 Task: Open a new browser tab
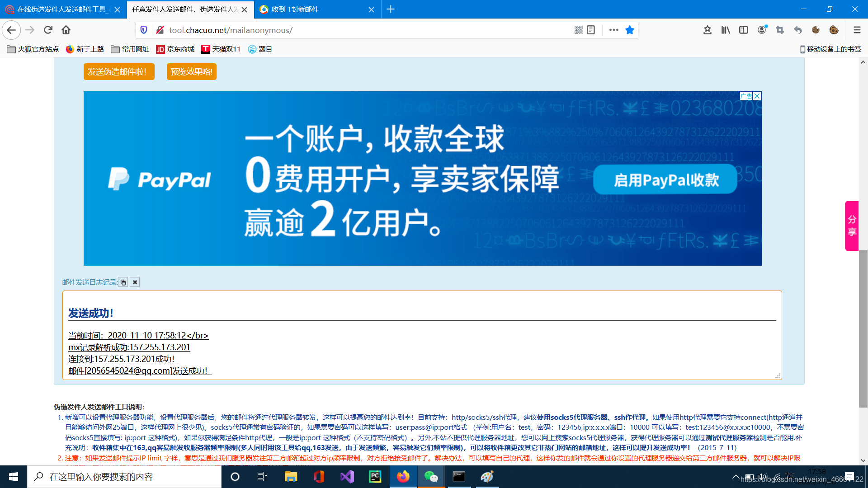[391, 9]
